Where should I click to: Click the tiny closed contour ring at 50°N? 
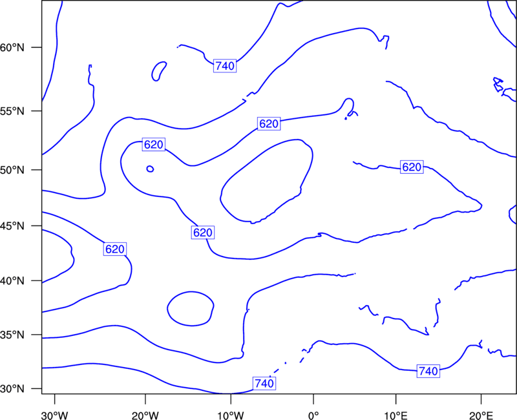point(150,169)
